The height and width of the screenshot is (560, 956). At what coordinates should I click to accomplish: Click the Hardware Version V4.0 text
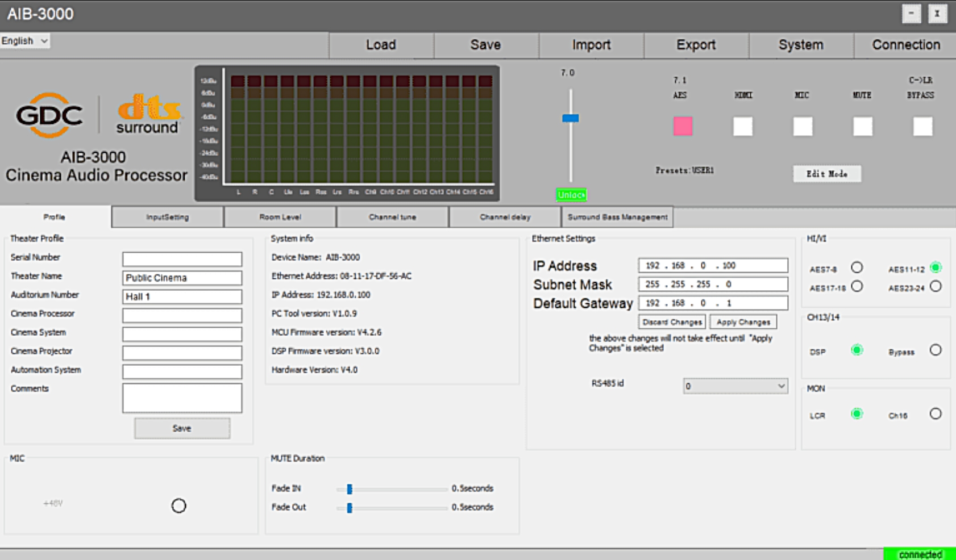pyautogui.click(x=314, y=370)
